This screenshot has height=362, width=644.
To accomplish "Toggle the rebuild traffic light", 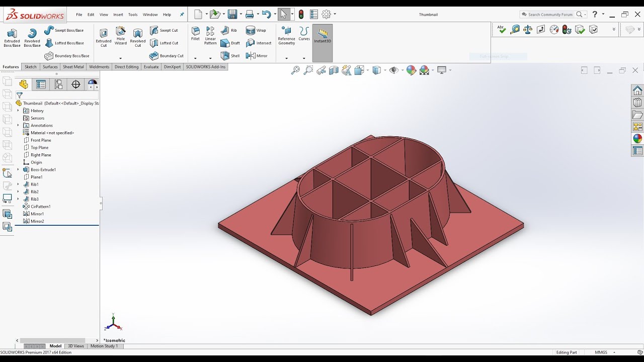I will (301, 15).
